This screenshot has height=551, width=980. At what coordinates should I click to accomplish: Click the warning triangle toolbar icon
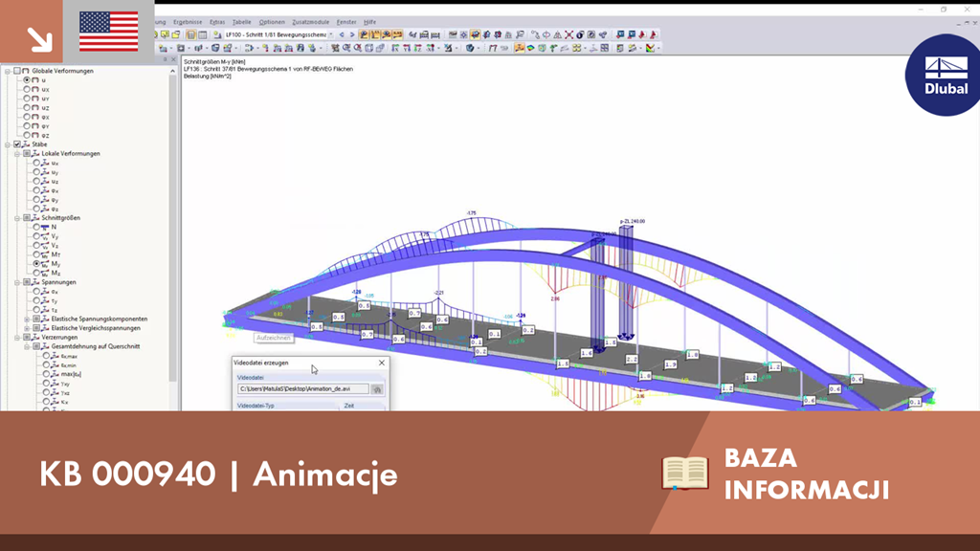tap(558, 35)
